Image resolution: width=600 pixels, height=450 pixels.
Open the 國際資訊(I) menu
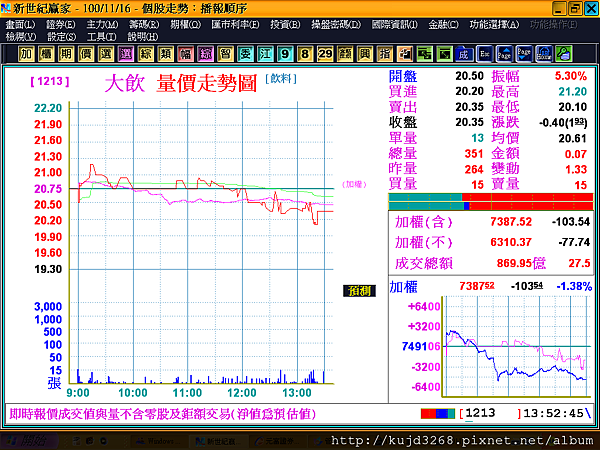point(395,24)
